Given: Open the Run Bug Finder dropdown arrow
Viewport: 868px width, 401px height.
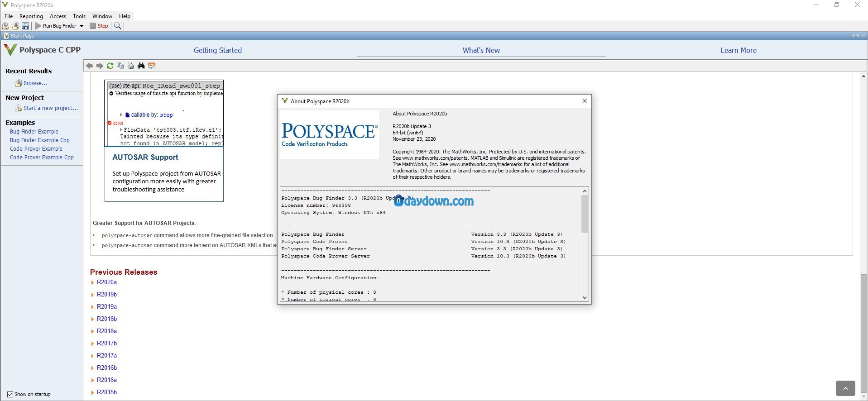Looking at the screenshot, I should click(82, 26).
